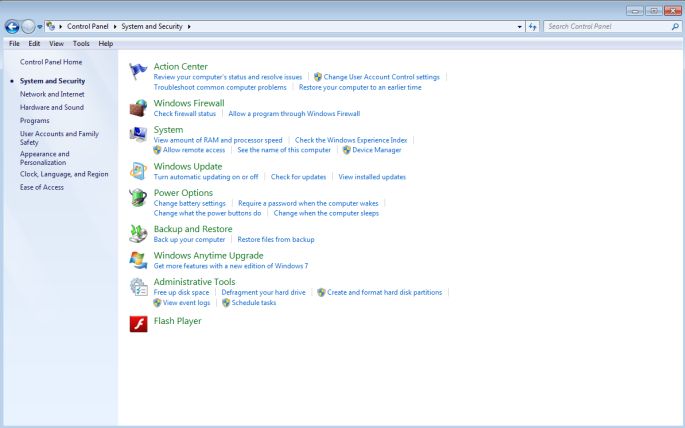Refresh the view with the address bar button
Screen dimensions: 685x428
point(532,27)
